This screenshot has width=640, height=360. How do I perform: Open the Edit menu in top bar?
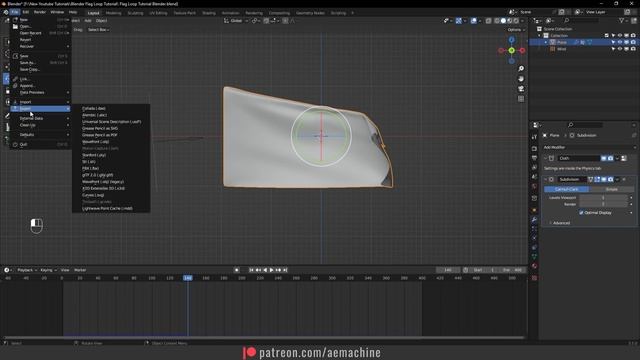pyautogui.click(x=26, y=12)
